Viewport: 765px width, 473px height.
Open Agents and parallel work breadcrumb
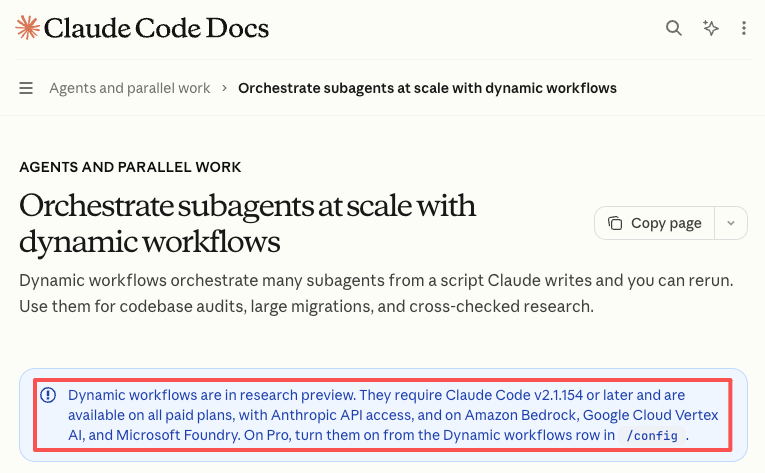pos(130,88)
